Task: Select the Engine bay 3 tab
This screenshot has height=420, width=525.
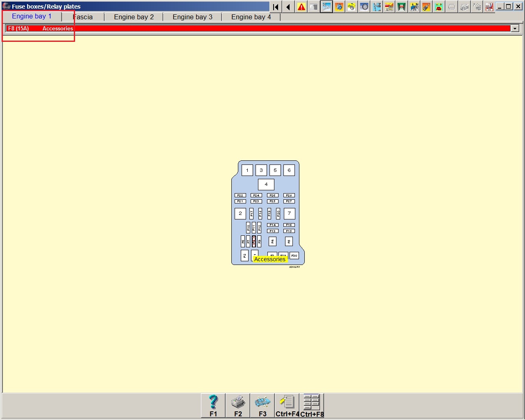Action: coord(192,17)
